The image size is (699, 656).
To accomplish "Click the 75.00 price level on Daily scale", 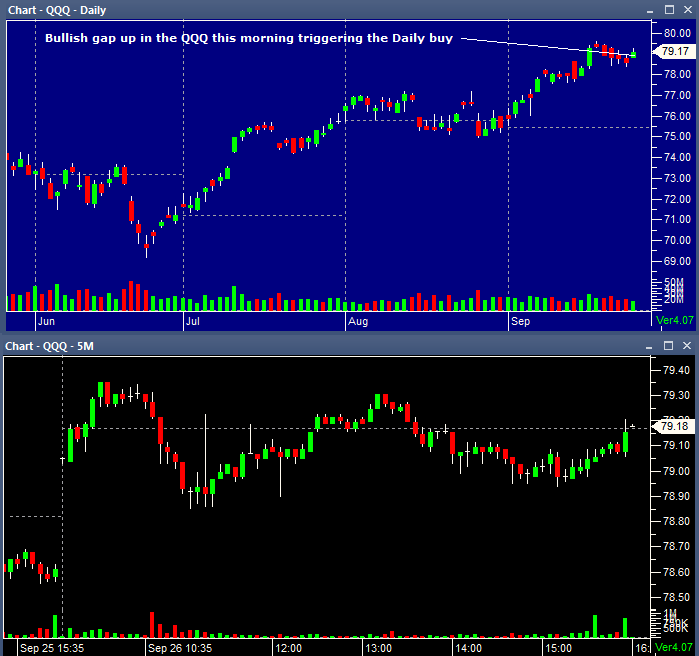I will coord(677,136).
